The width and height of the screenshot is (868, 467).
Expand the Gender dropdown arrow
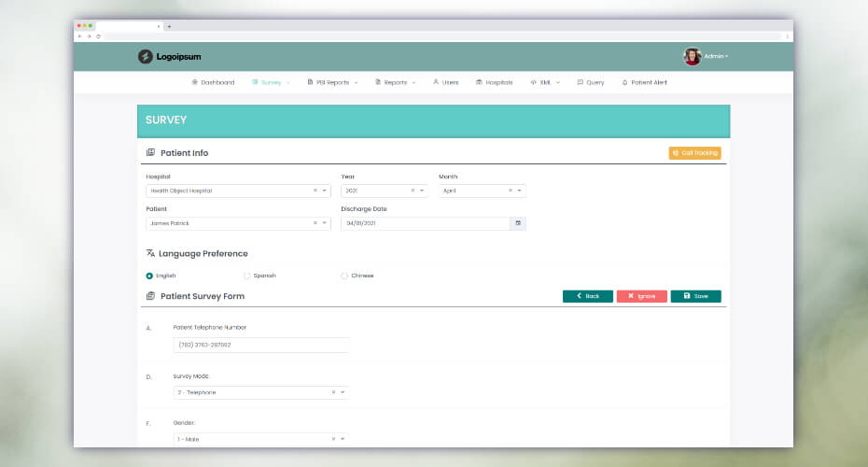343,439
